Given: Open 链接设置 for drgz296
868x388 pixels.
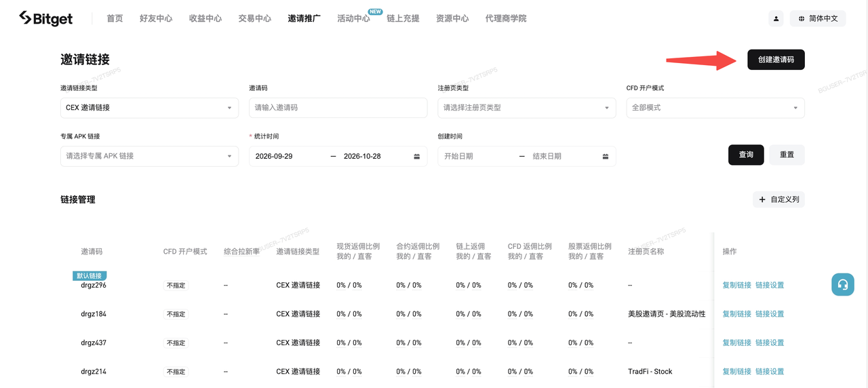Looking at the screenshot, I should pos(770,286).
